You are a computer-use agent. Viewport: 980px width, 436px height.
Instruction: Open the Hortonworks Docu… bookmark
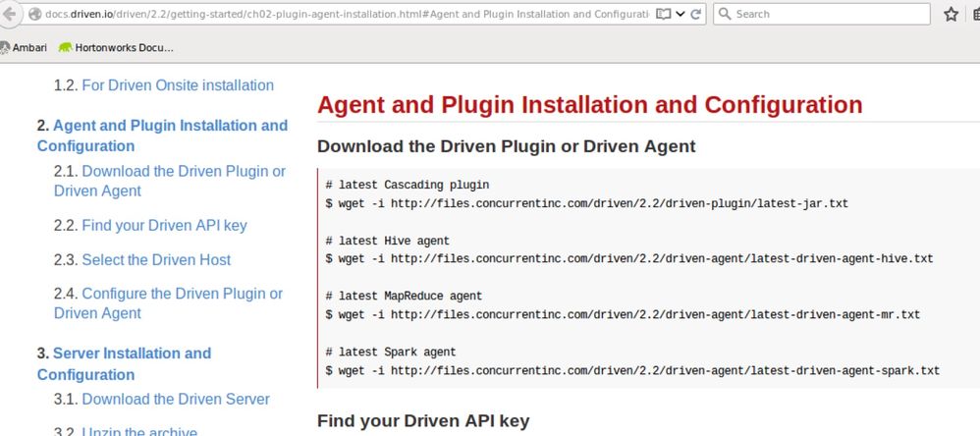pos(115,47)
